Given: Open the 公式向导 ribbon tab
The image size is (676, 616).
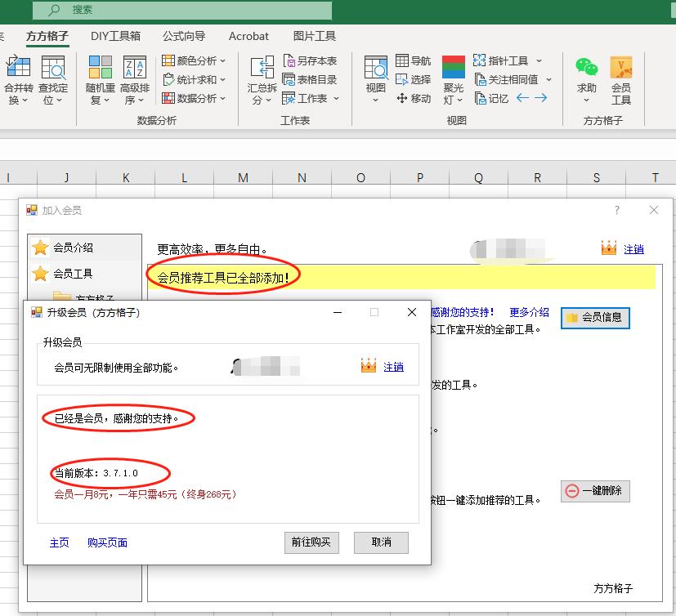Looking at the screenshot, I should 184,36.
